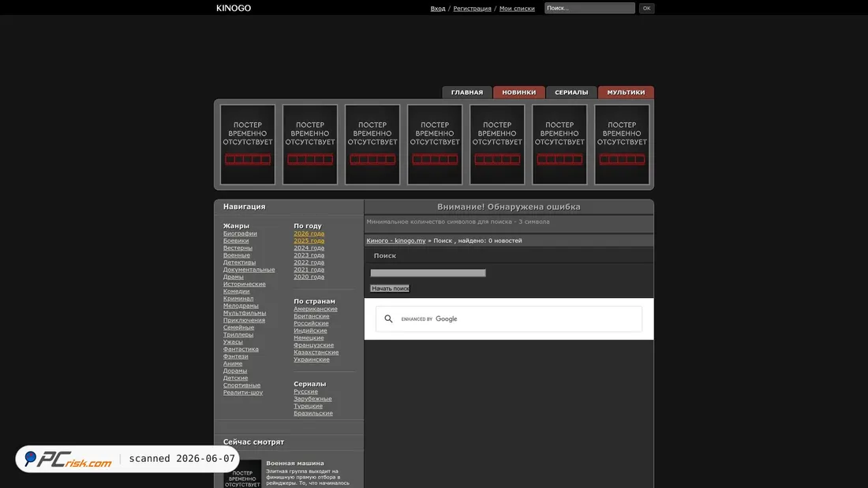Open Британские country link
Image resolution: width=868 pixels, height=488 pixels.
311,316
